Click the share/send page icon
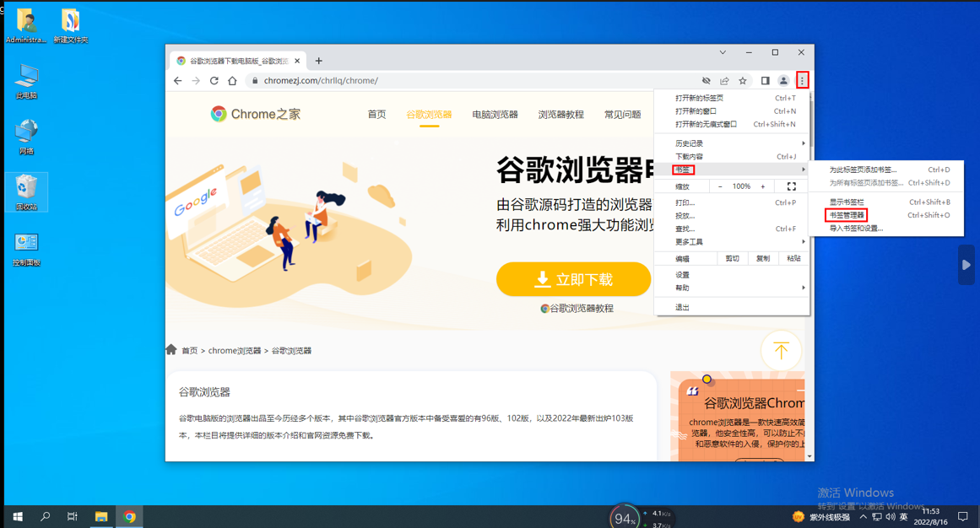Image resolution: width=980 pixels, height=528 pixels. [724, 80]
